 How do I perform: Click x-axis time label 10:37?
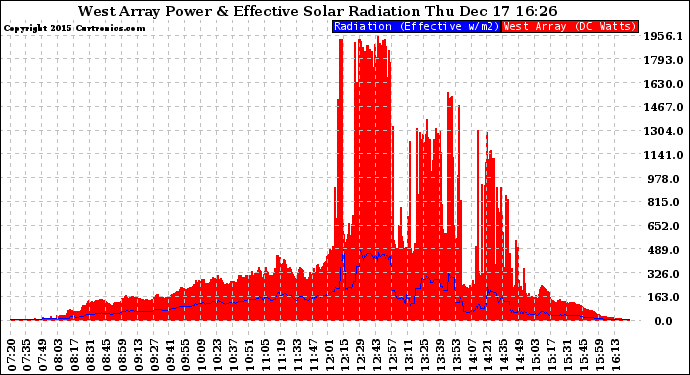[x=234, y=355]
